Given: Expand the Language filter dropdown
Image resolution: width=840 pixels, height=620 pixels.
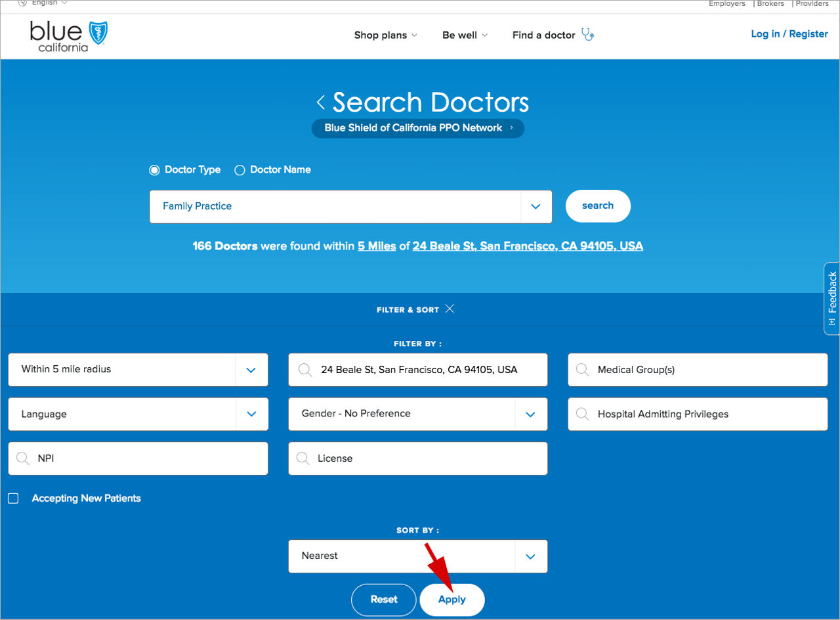Looking at the screenshot, I should click(x=251, y=414).
